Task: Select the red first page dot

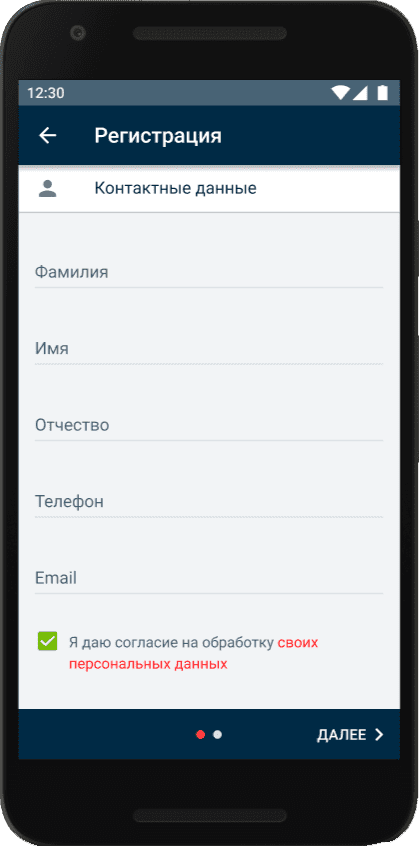Action: click(x=201, y=734)
